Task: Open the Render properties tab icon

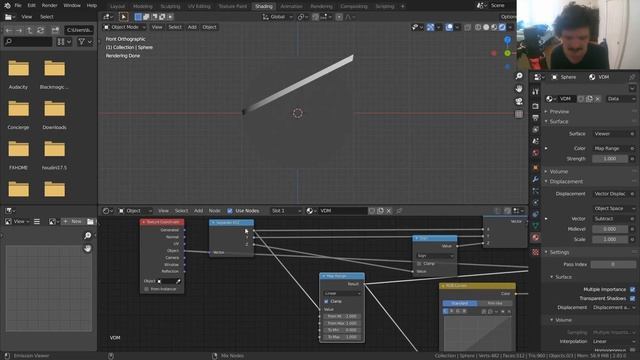Action: pyautogui.click(x=536, y=106)
